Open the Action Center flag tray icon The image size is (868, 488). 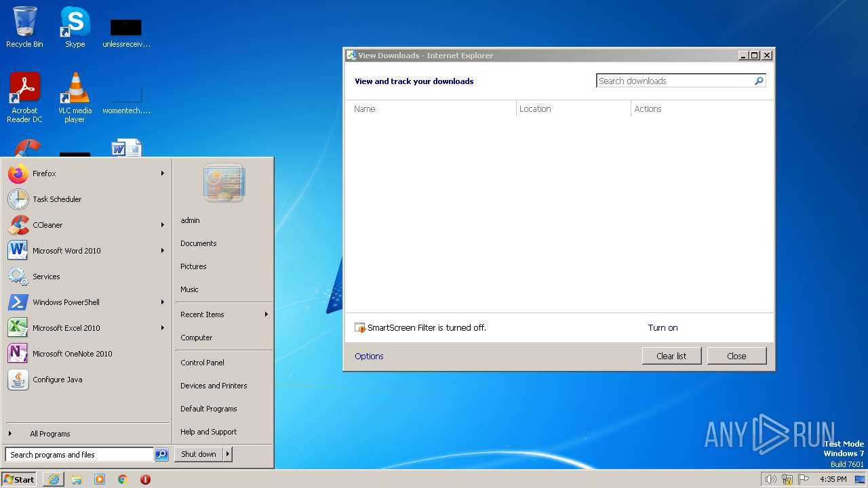(804, 479)
